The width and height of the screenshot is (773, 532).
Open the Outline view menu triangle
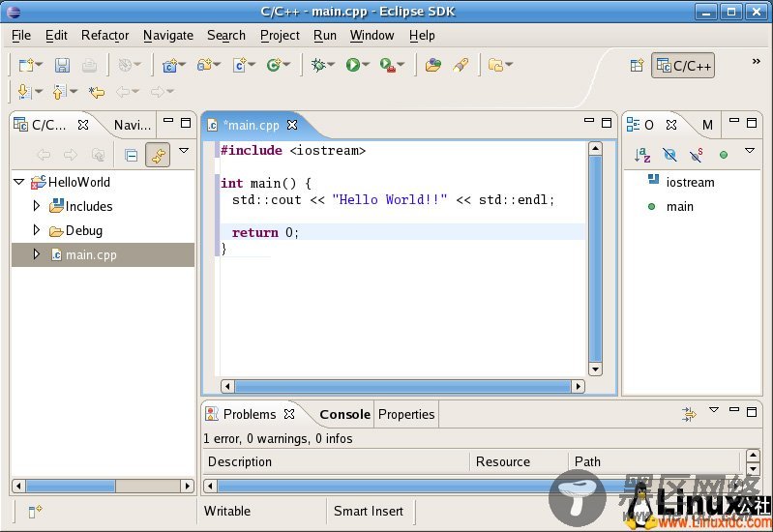click(x=750, y=150)
